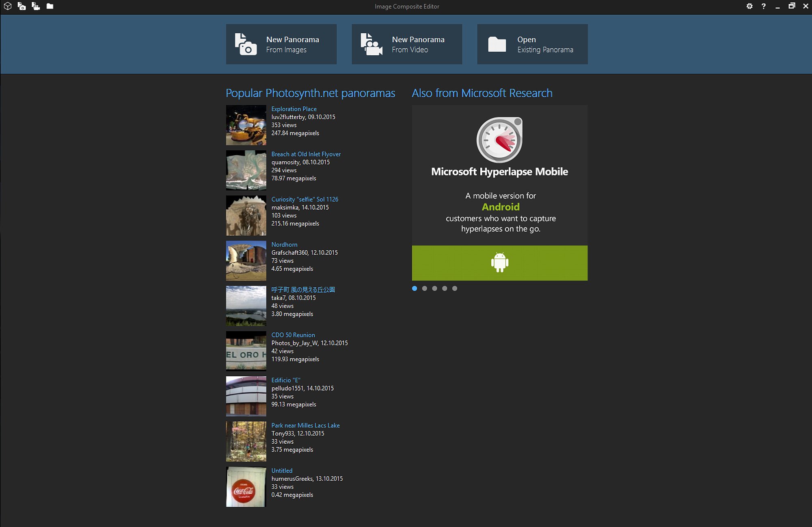This screenshot has width=812, height=527.
Task: Click "353 views" text
Action: pos(284,125)
